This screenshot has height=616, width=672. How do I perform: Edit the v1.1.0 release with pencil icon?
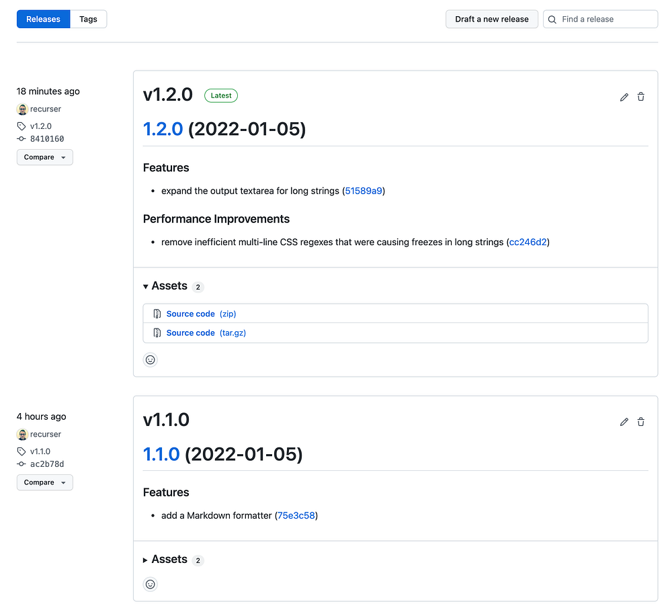(624, 422)
